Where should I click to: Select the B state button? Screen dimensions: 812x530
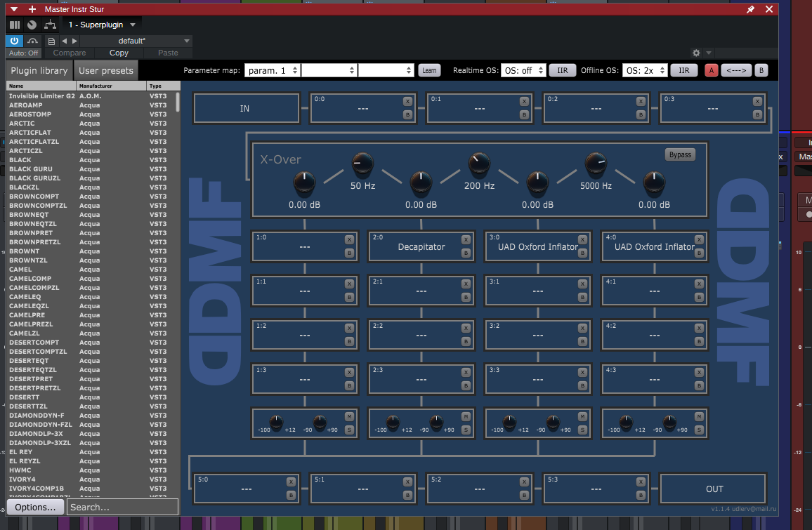pyautogui.click(x=761, y=70)
